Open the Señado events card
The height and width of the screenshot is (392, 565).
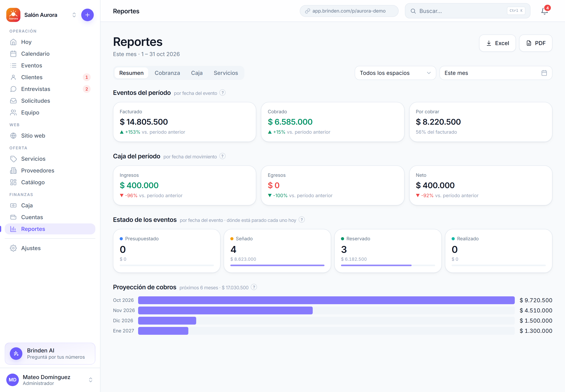[x=277, y=251]
